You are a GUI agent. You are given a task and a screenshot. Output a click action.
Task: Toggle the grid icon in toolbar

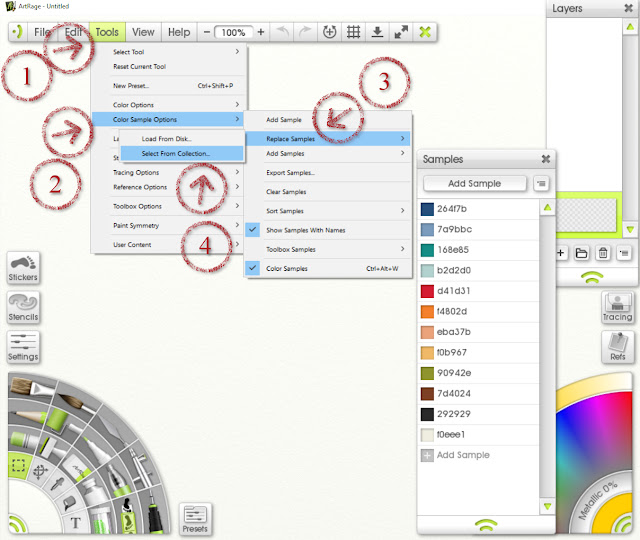pyautogui.click(x=353, y=32)
